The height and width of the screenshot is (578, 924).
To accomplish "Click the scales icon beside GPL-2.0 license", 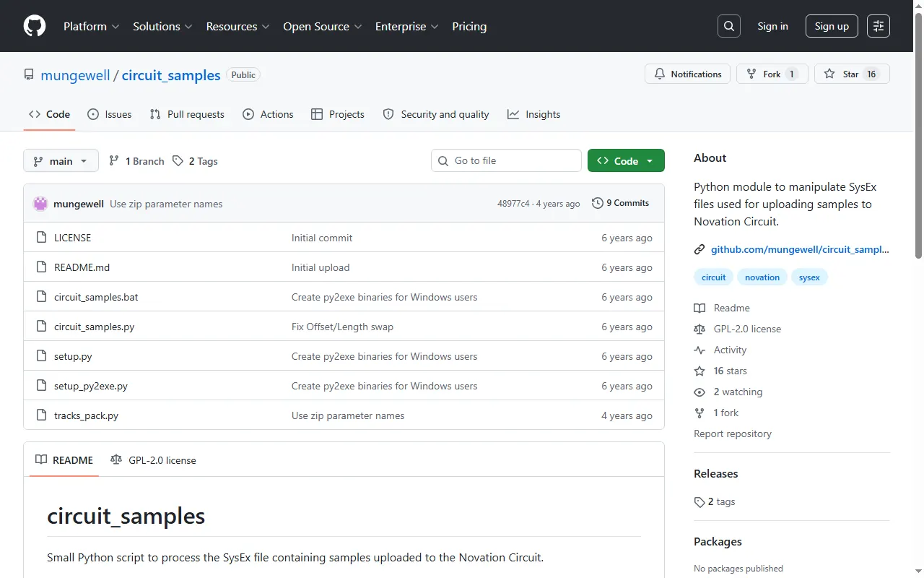I will click(699, 329).
